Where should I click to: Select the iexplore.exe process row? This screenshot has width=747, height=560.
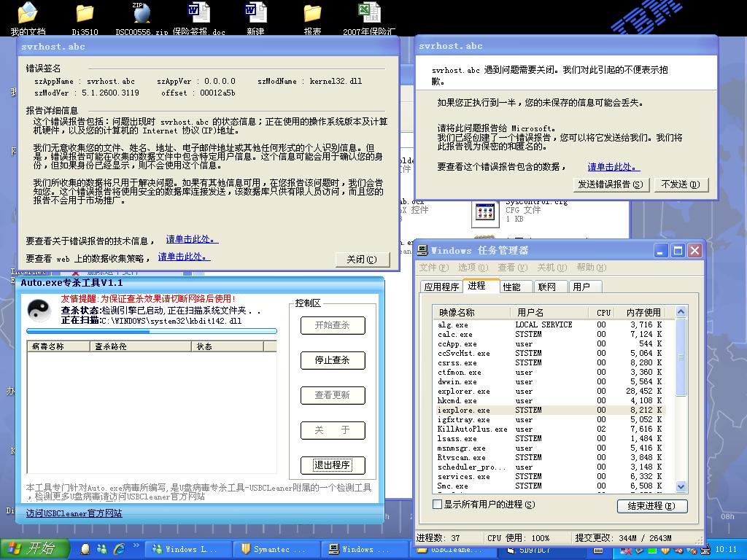550,410
